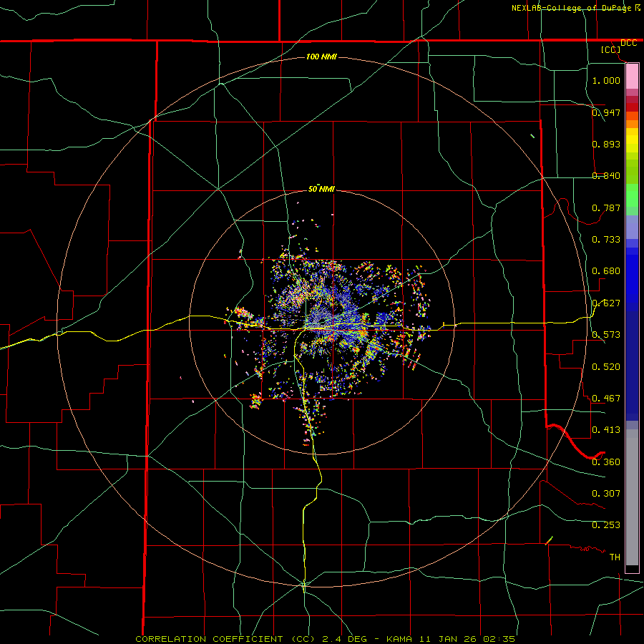Select the 0.680 color scale value
This screenshot has height=644, width=644.
[606, 271]
